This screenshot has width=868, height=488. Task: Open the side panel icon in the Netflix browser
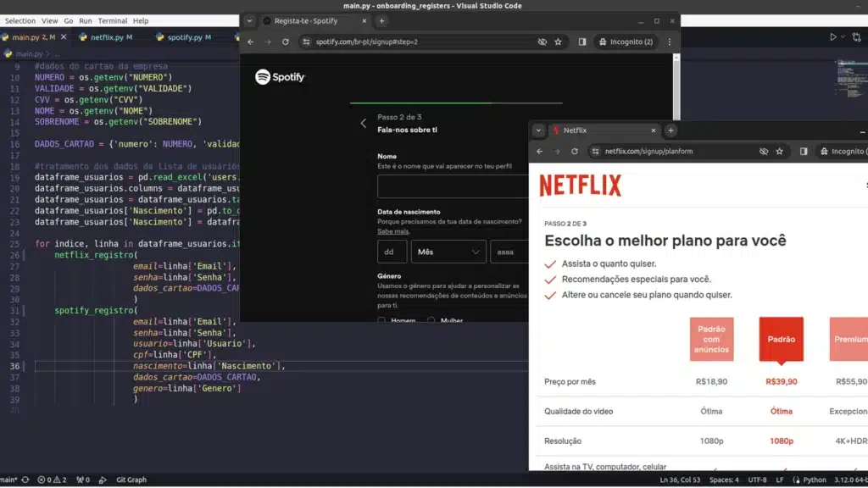tap(804, 152)
